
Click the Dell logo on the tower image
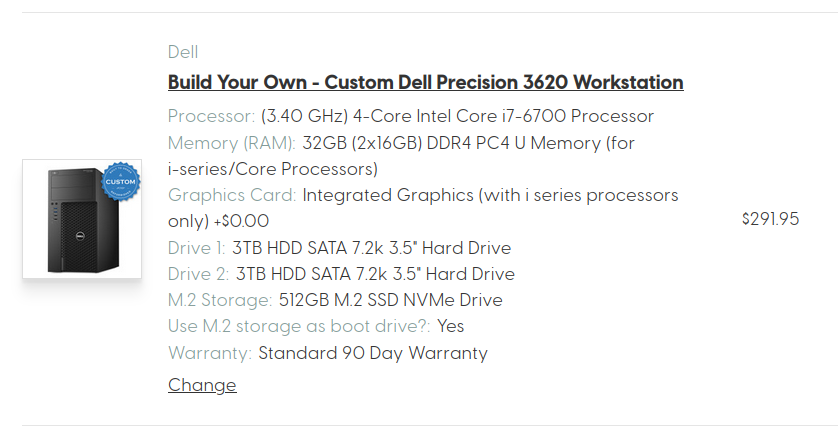pyautogui.click(x=80, y=235)
